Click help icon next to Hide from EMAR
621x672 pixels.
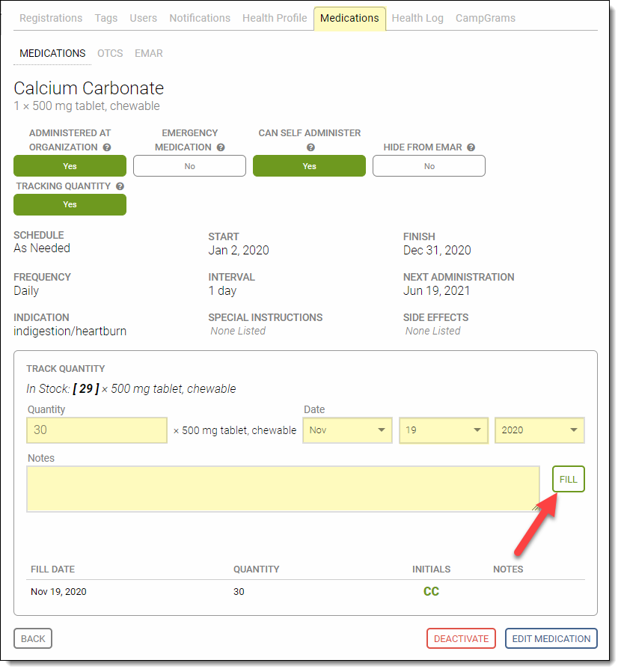tap(471, 147)
